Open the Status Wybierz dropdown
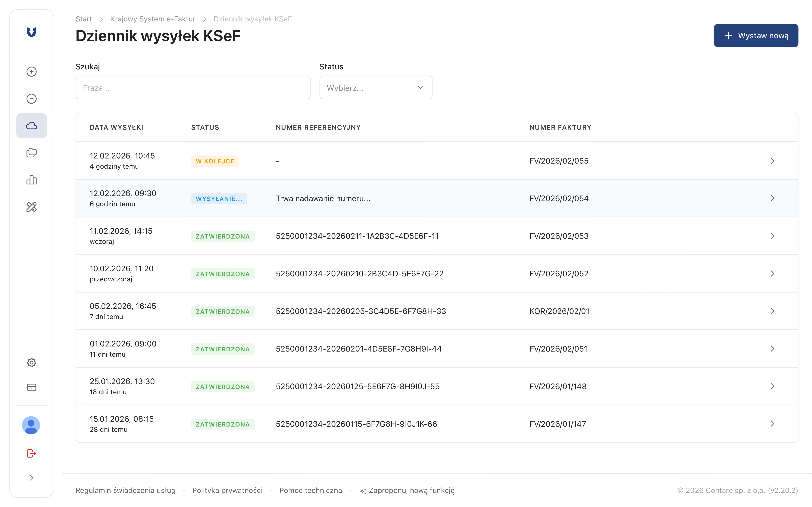Image resolution: width=812 pixels, height=507 pixels. point(376,88)
